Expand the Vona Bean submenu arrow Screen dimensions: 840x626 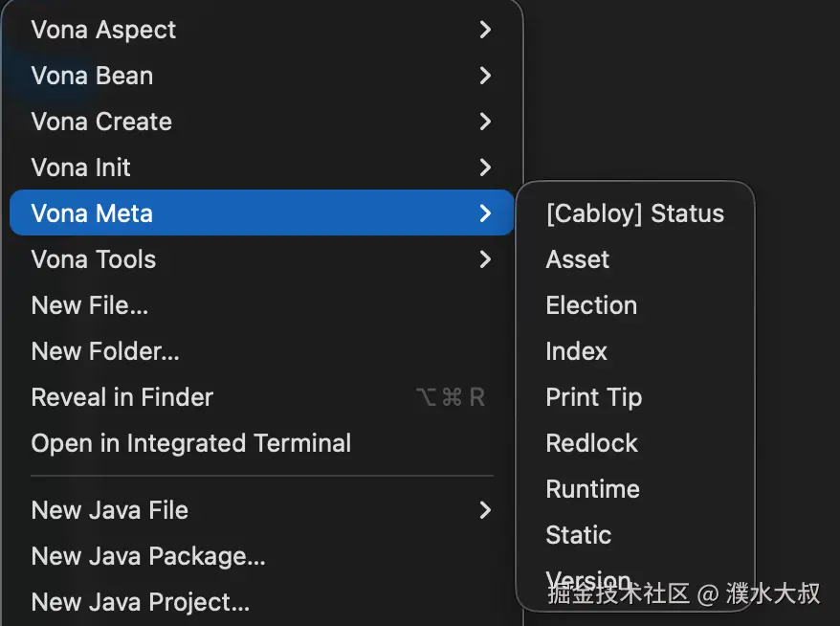pos(485,76)
